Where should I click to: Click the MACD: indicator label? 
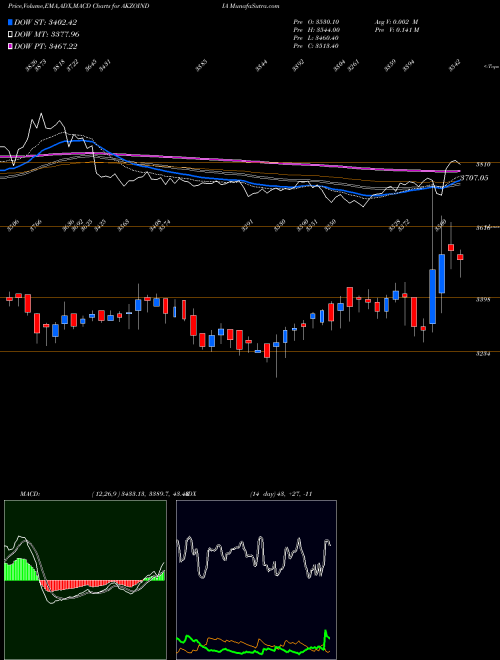(29, 493)
